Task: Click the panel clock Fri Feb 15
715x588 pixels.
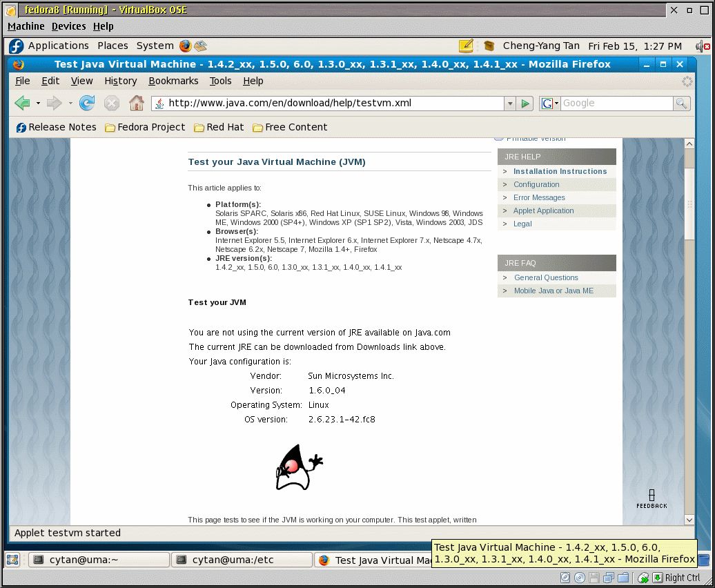Action: (x=635, y=46)
